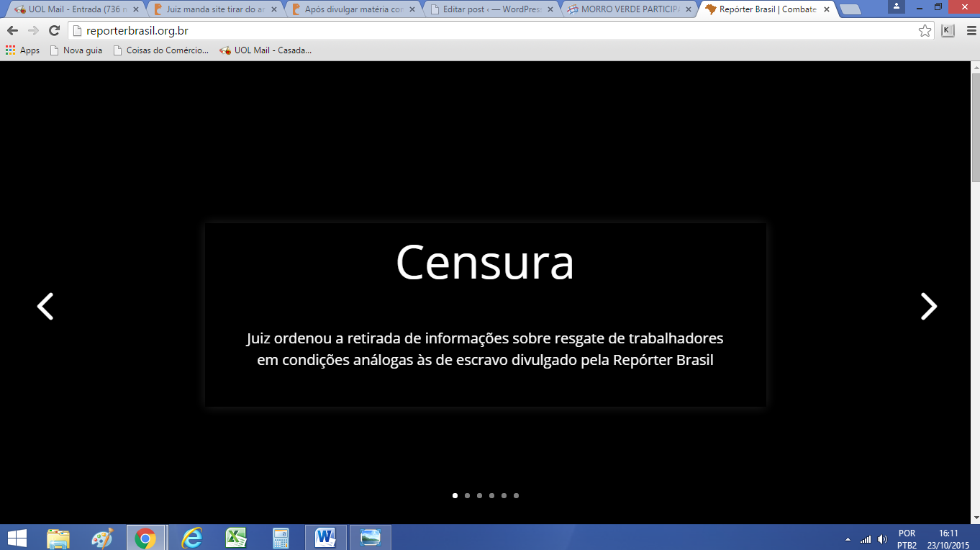Screen dimensions: 980x550
Task: Switch to the Após divulgar matéria tab
Action: (351, 10)
